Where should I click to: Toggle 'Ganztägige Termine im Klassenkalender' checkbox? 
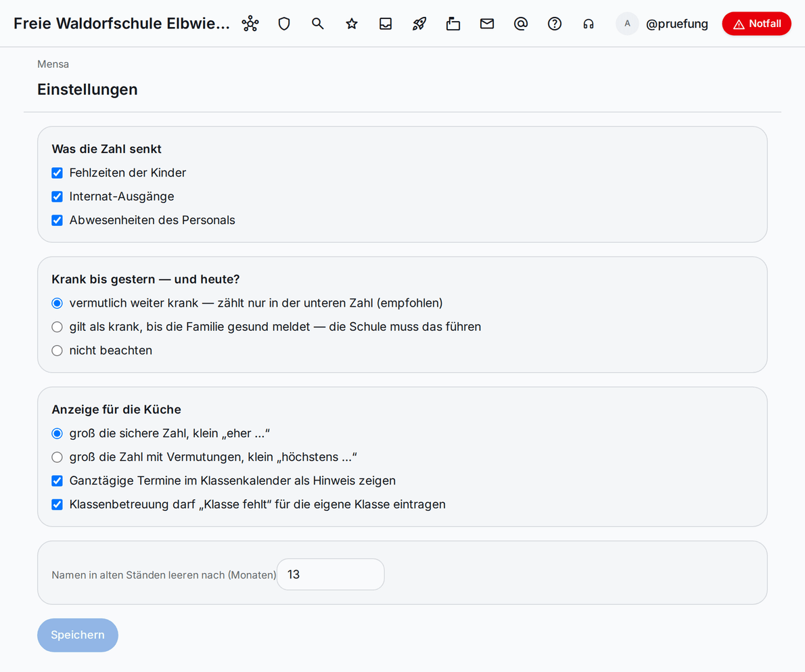pyautogui.click(x=57, y=481)
